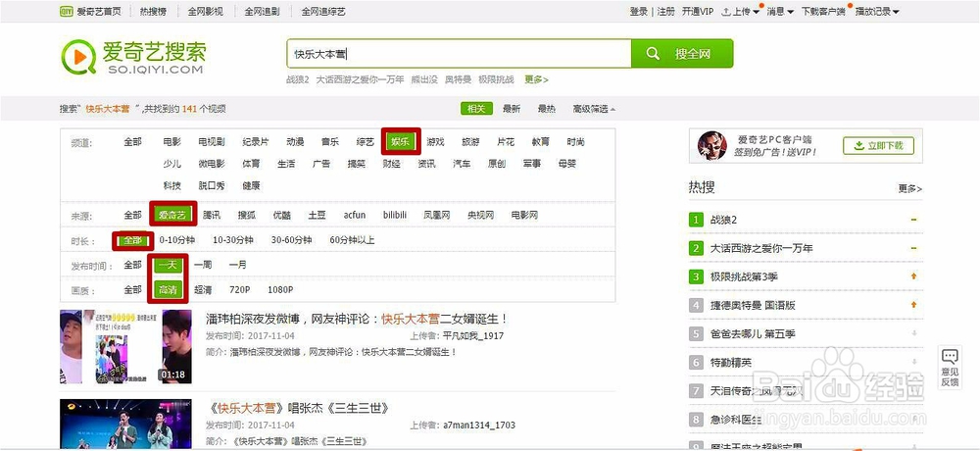Select 一月 publish time filter

237,265
